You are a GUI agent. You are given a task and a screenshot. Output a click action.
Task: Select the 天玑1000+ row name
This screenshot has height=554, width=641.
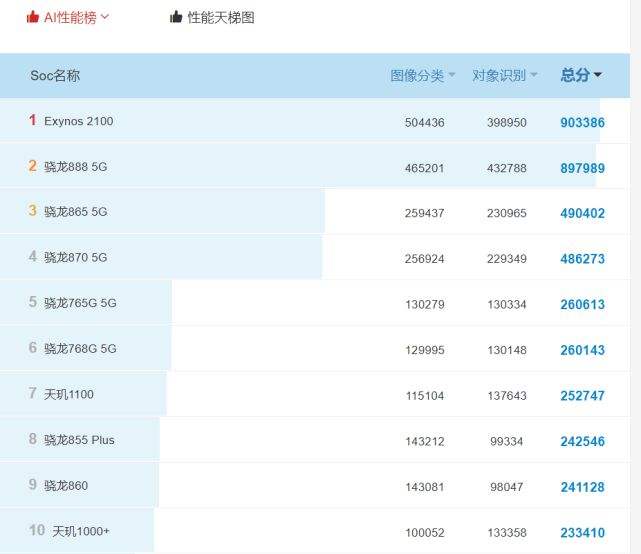[81, 531]
